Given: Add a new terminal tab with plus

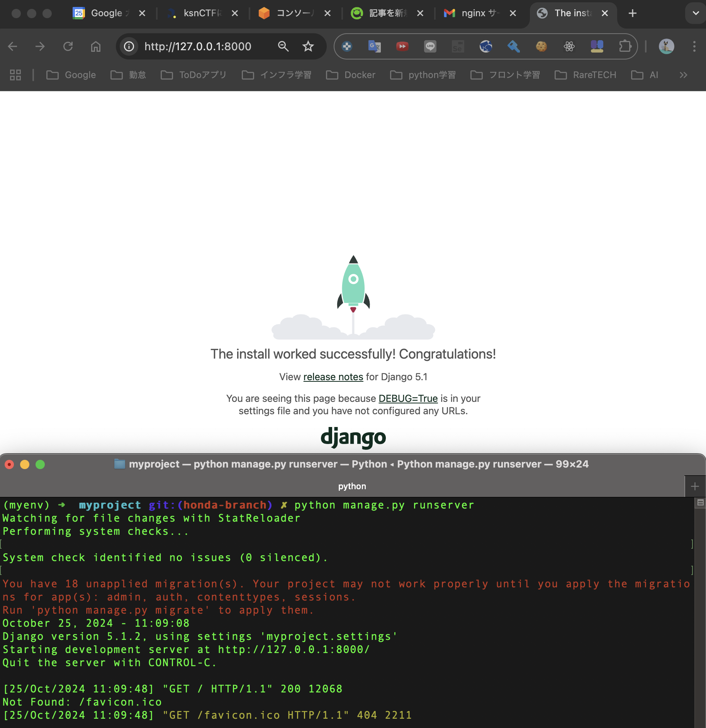Looking at the screenshot, I should point(695,486).
